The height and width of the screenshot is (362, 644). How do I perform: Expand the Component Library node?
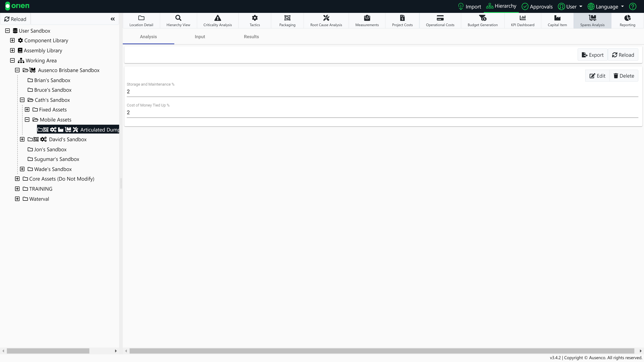12,40
